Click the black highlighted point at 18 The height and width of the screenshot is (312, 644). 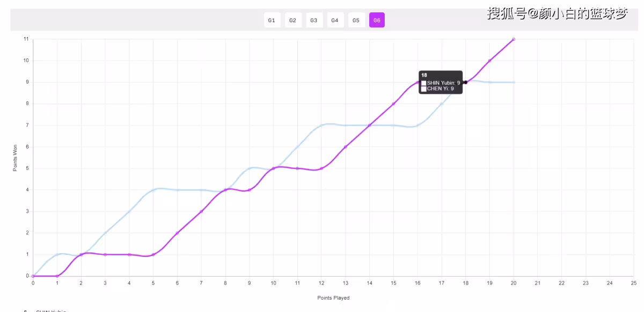click(465, 82)
